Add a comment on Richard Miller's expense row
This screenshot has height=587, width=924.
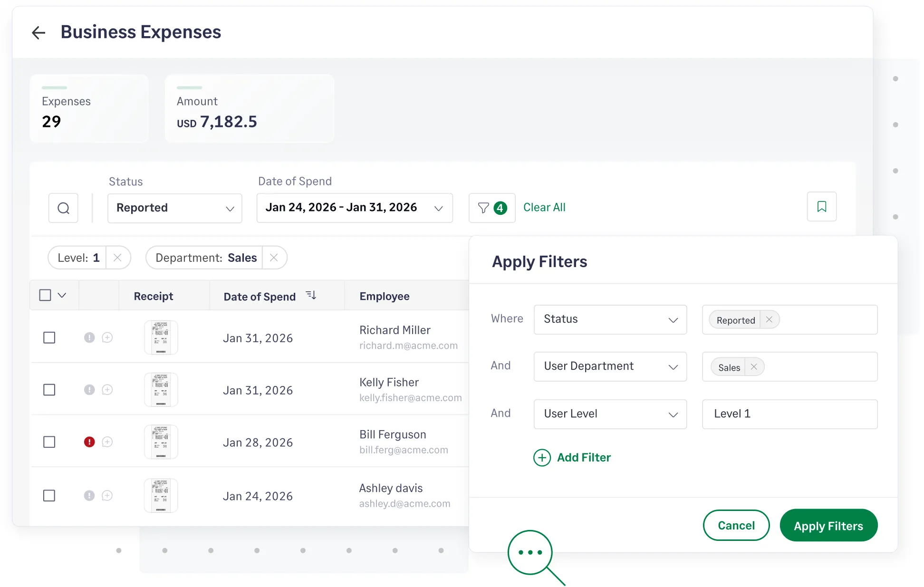[107, 337]
